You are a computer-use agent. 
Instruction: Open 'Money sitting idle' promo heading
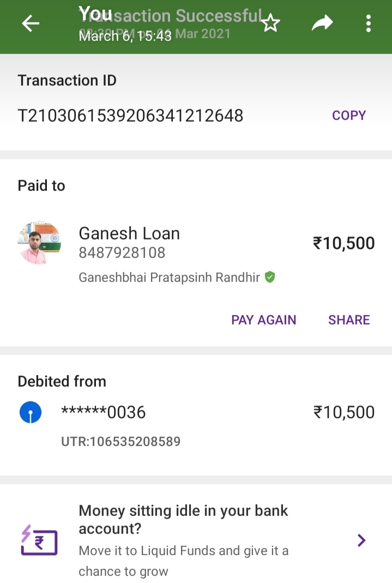coord(183,520)
